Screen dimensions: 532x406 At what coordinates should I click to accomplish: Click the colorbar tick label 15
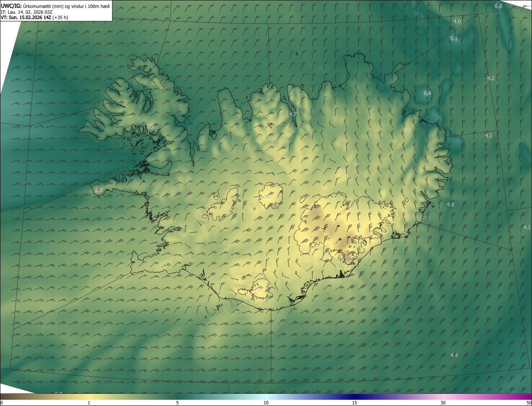[355, 403]
